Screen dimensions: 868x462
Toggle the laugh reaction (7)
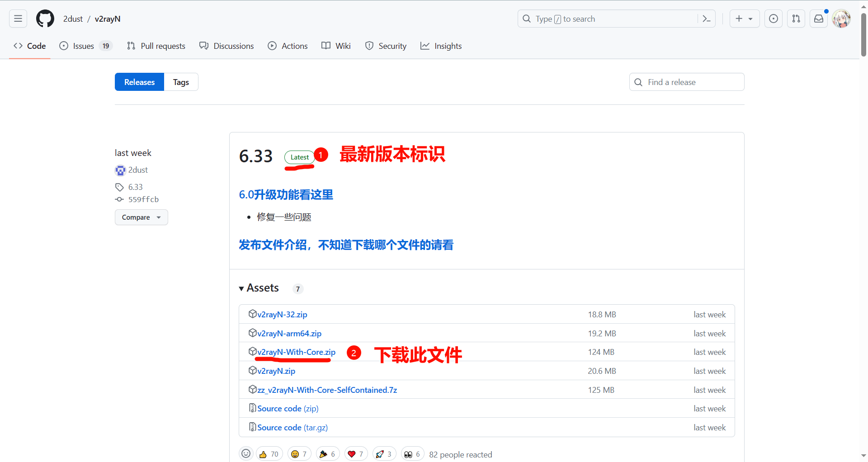(299, 454)
